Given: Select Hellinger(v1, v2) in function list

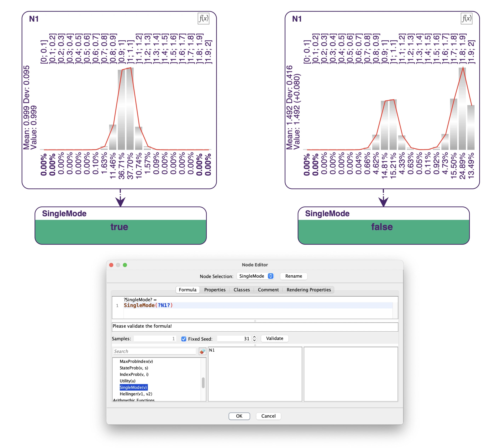Looking at the screenshot, I should click(136, 394).
